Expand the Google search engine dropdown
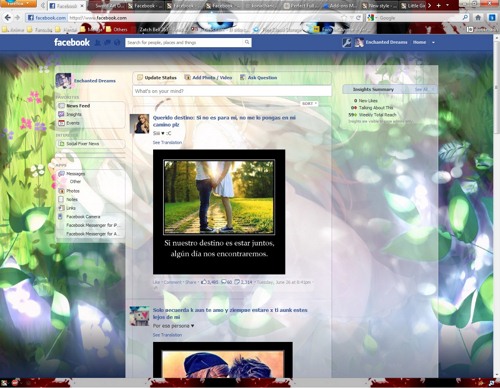 pos(377,18)
